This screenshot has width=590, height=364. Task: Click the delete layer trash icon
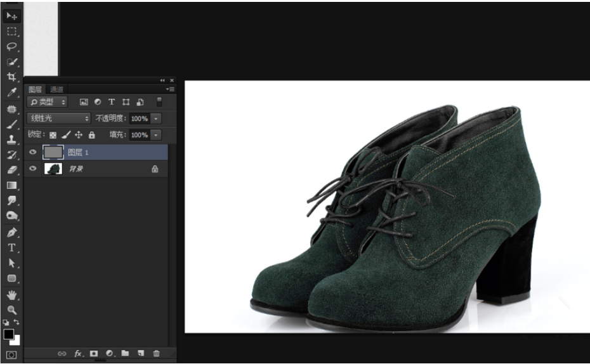tap(156, 353)
